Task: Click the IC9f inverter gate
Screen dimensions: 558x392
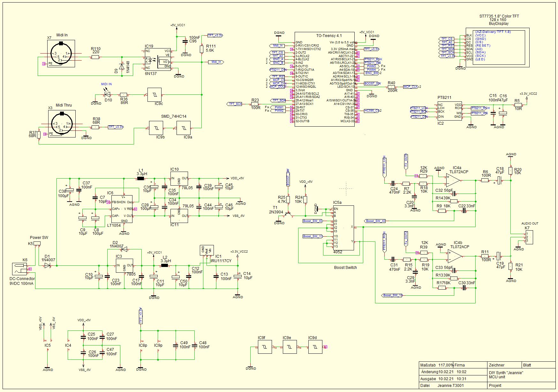Action: (x=264, y=347)
